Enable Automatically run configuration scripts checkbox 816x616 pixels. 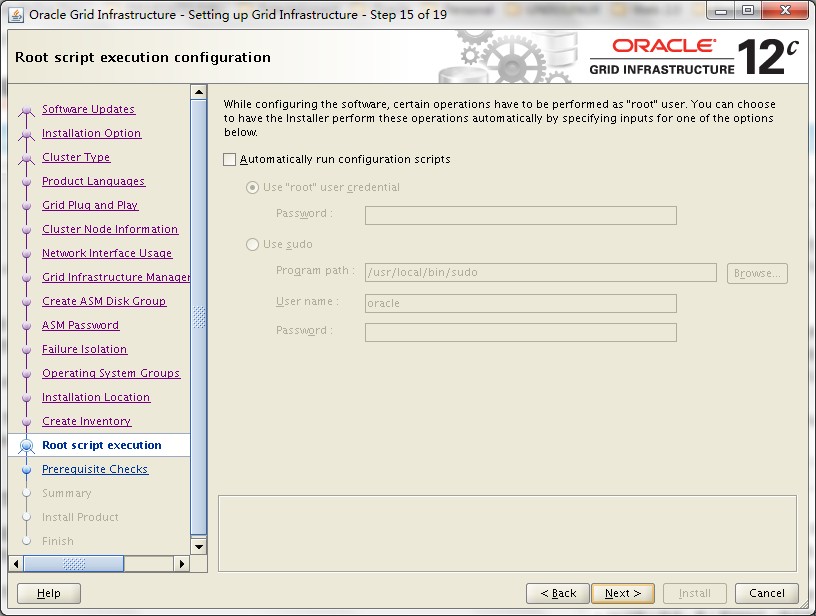pos(230,159)
